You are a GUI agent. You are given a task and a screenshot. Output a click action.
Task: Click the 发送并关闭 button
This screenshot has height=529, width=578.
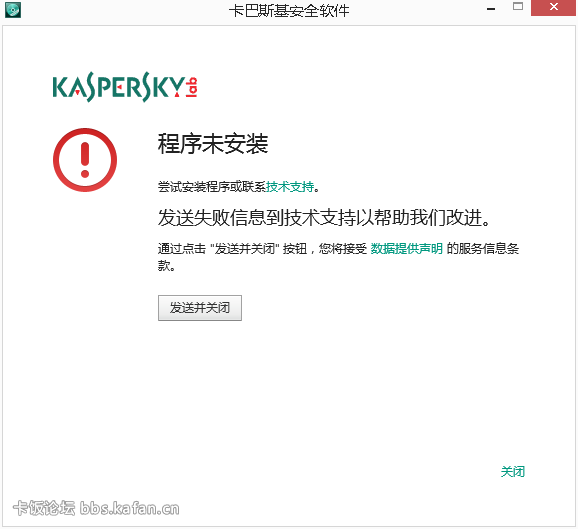(200, 308)
